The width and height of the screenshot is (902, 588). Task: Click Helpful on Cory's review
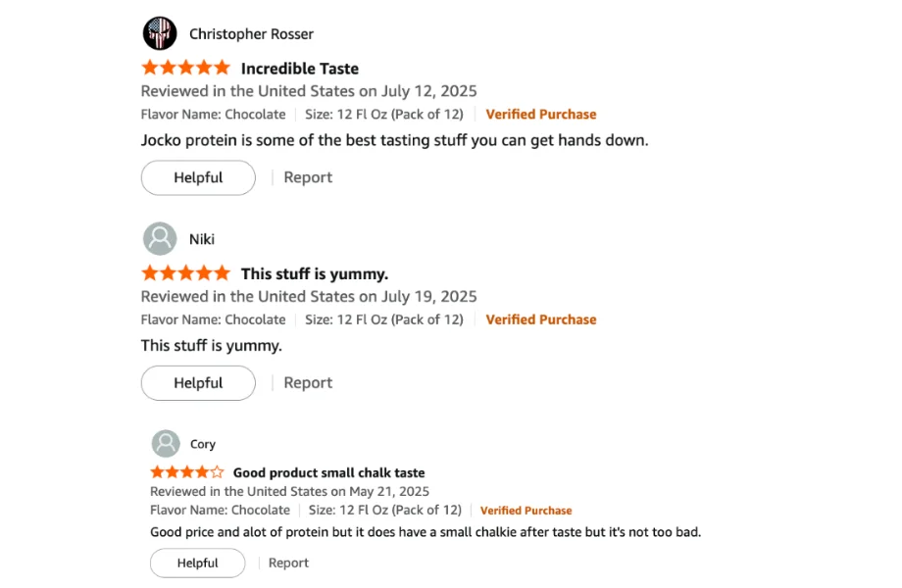coord(197,563)
